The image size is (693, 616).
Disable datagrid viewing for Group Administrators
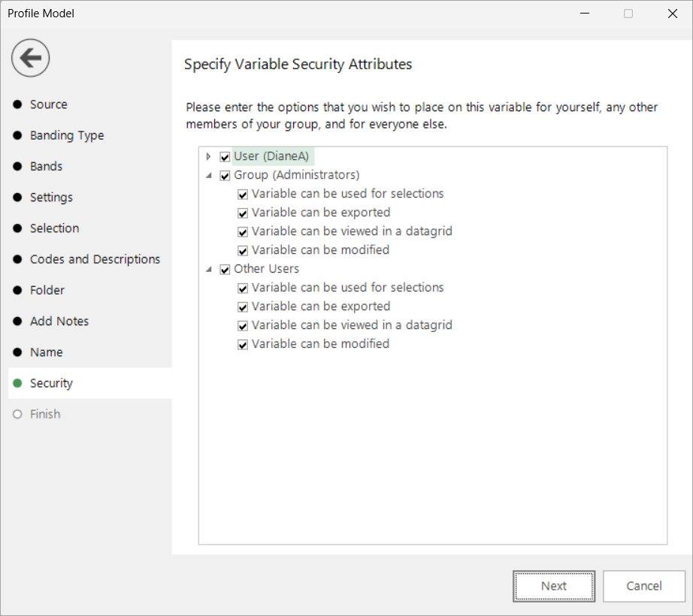[243, 232]
